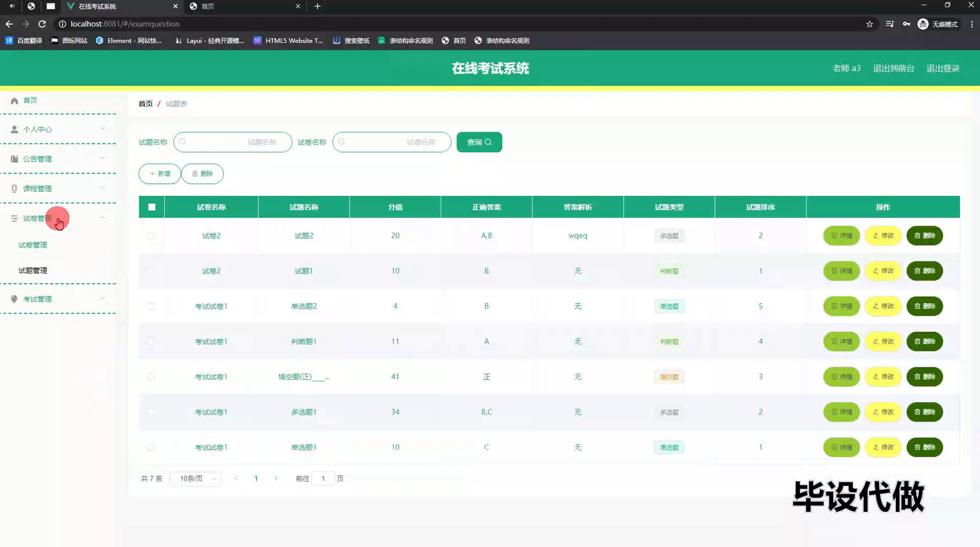Click the 查询 search button
Screen dimensions: 980x547
coord(479,142)
